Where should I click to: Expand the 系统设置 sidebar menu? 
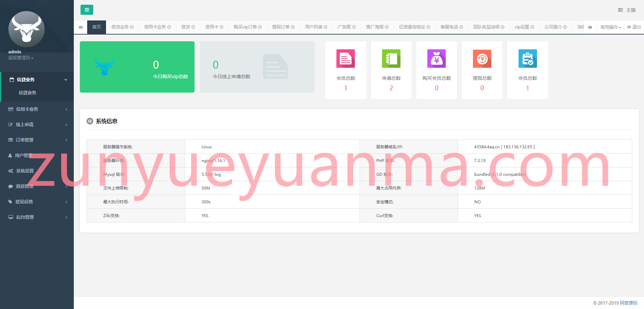click(x=37, y=171)
